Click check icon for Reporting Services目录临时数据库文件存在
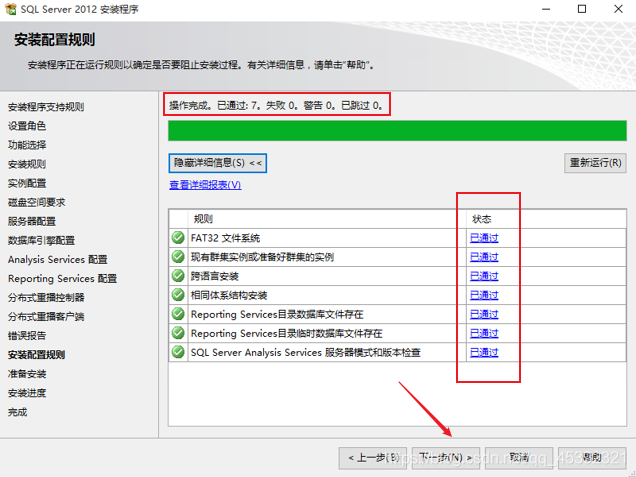Viewport: 636px width, 477px height. pos(178,333)
